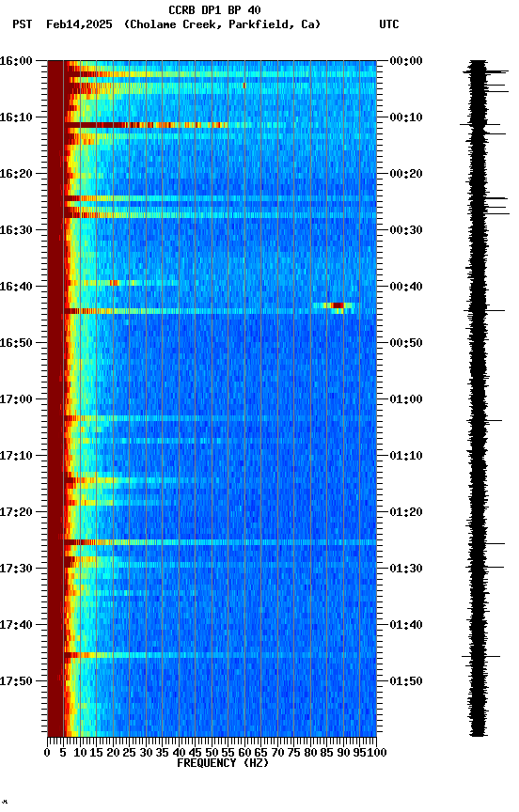Viewport: 519px width, 812px height.
Task: Click the short event streak at 16:39 near 20 Hz
Action: tap(114, 283)
